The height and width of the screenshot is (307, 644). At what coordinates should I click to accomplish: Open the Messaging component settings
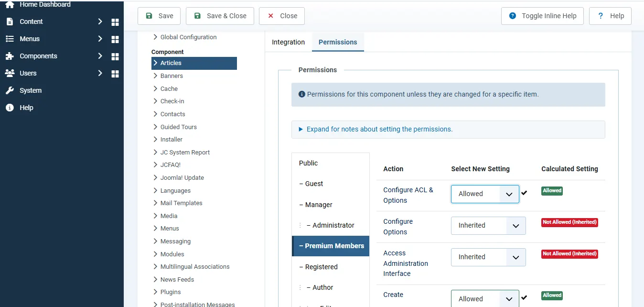(x=175, y=241)
